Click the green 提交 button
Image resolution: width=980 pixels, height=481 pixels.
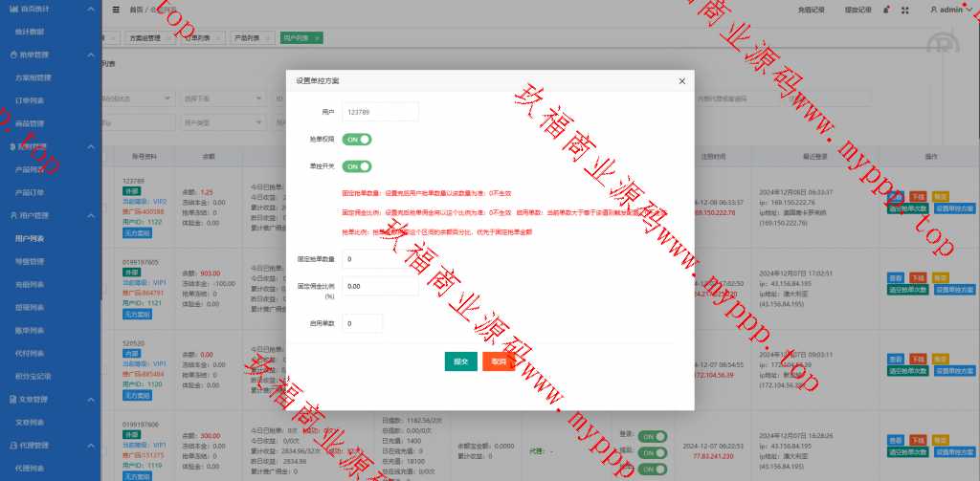[460, 361]
